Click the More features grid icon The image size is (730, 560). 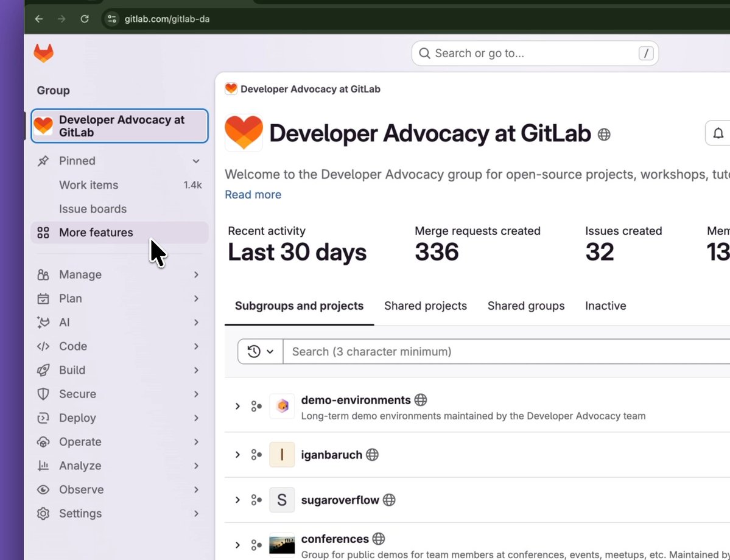tap(43, 233)
